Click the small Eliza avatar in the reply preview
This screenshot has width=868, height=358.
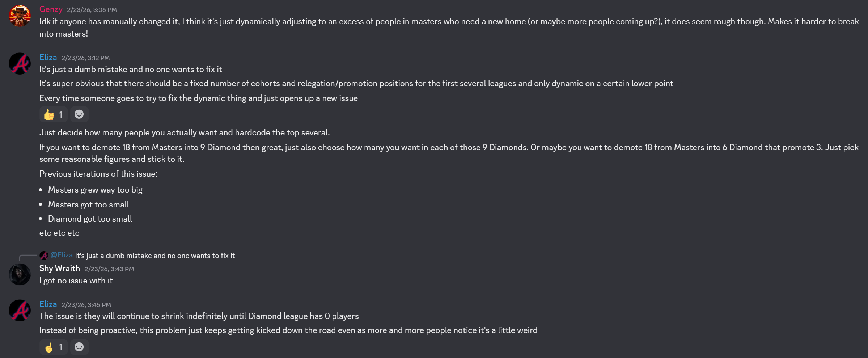point(44,256)
